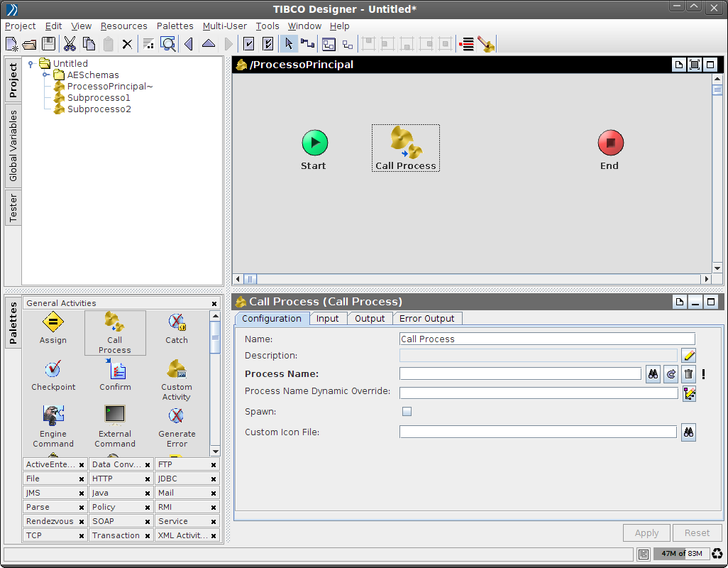This screenshot has height=568, width=728.
Task: Open the Multi-User menu
Action: click(x=225, y=26)
